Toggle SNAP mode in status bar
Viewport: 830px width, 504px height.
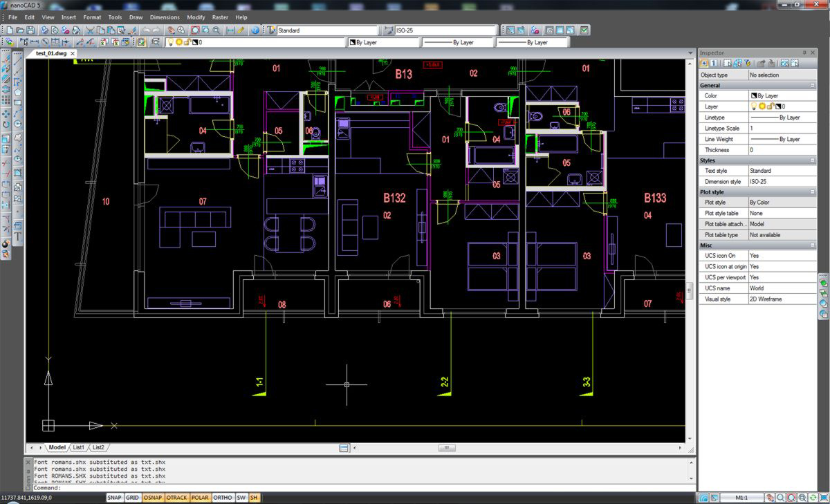click(x=115, y=498)
